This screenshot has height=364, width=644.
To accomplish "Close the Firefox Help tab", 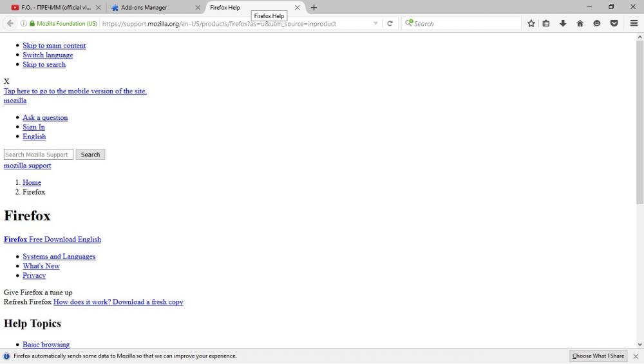I will (x=298, y=7).
